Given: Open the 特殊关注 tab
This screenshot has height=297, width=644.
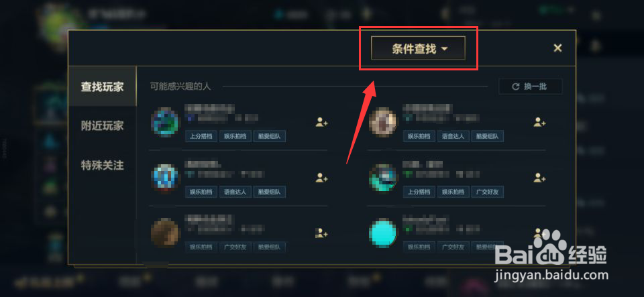Looking at the screenshot, I should 102,166.
